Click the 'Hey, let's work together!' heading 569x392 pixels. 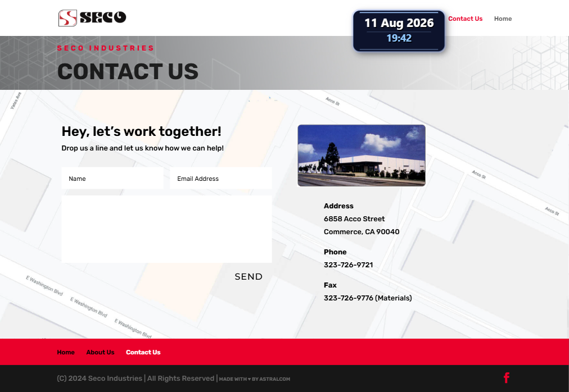141,131
